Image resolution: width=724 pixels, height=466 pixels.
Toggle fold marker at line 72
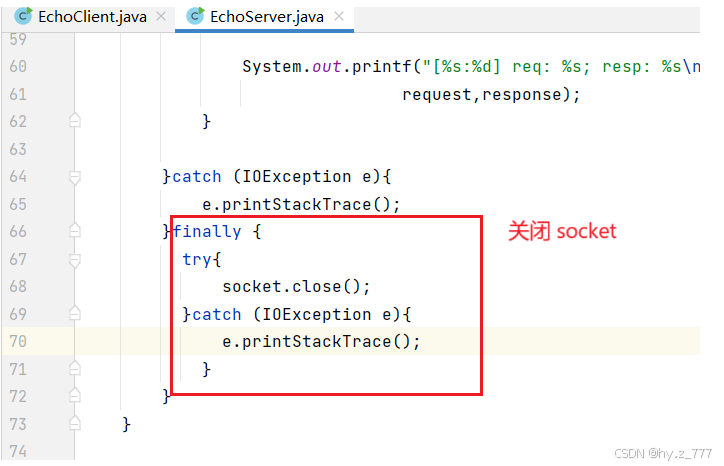75,395
